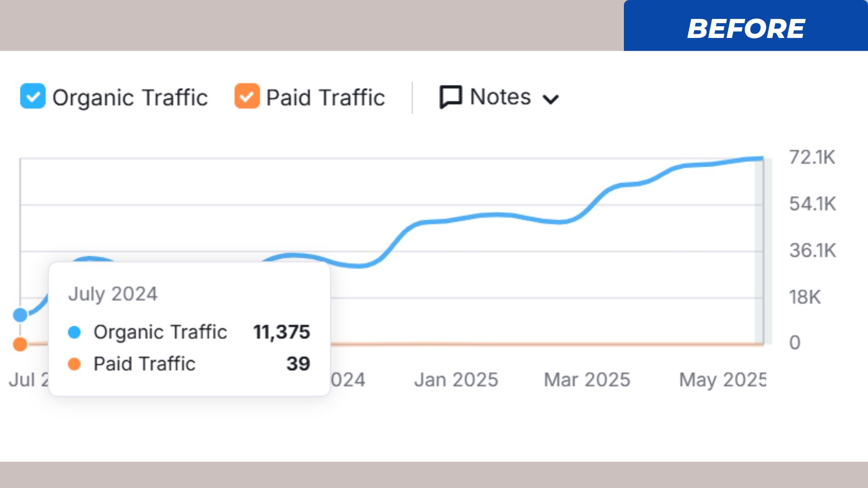Click the Notes label
868x488 pixels.
(x=500, y=97)
